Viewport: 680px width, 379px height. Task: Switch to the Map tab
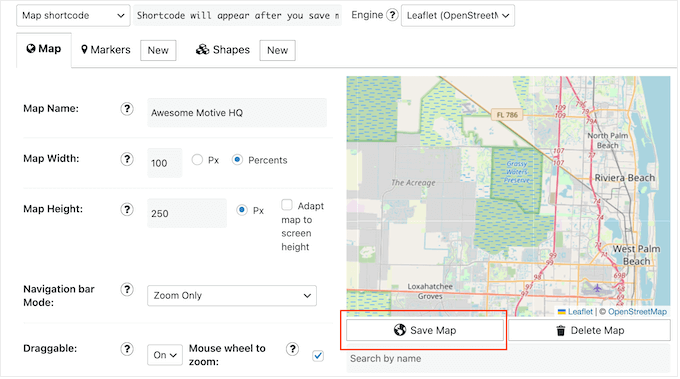(44, 49)
